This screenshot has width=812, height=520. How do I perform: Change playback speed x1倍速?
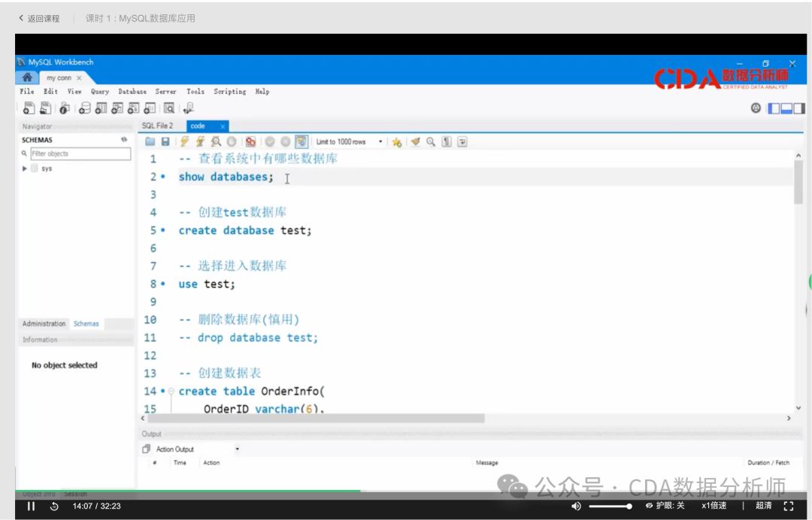[714, 506]
